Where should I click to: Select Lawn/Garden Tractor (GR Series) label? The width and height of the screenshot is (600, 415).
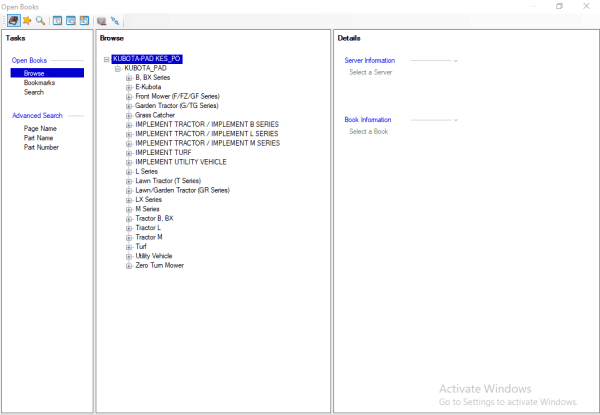[x=183, y=190]
